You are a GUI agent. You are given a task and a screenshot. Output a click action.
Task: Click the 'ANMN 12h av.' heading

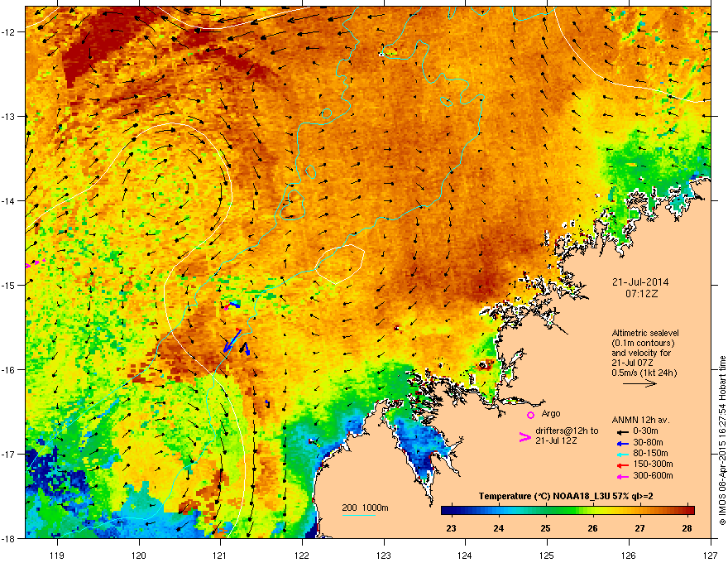coord(640,420)
